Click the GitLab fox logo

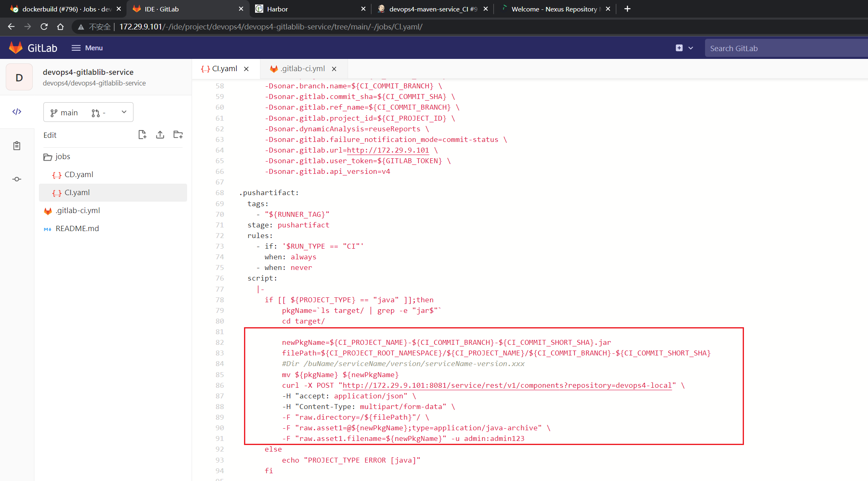click(x=16, y=48)
